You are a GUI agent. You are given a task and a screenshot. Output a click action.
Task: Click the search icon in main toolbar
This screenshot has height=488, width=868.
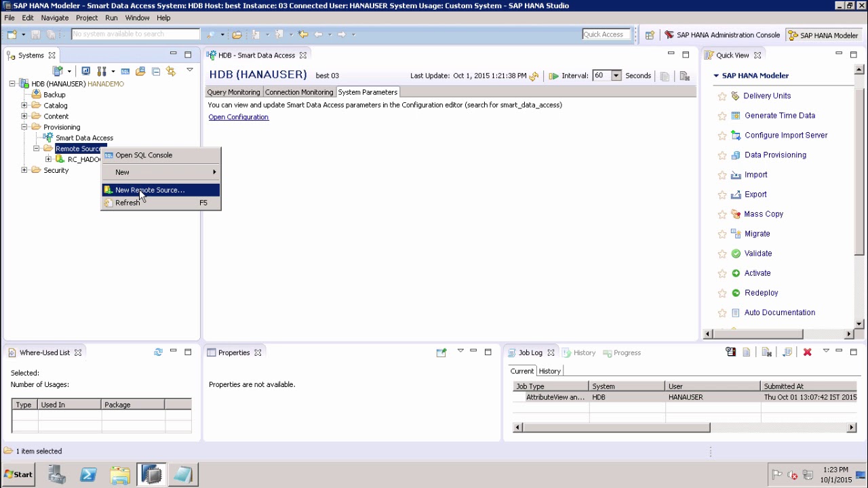click(x=211, y=35)
